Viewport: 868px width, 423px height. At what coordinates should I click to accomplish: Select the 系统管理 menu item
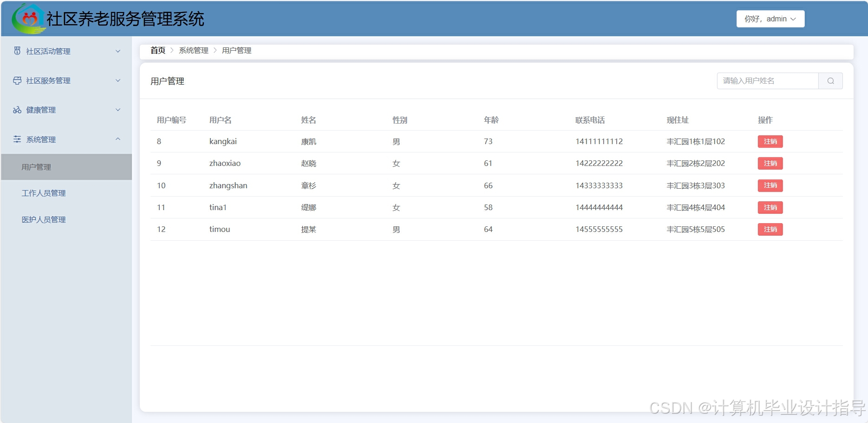click(x=66, y=139)
